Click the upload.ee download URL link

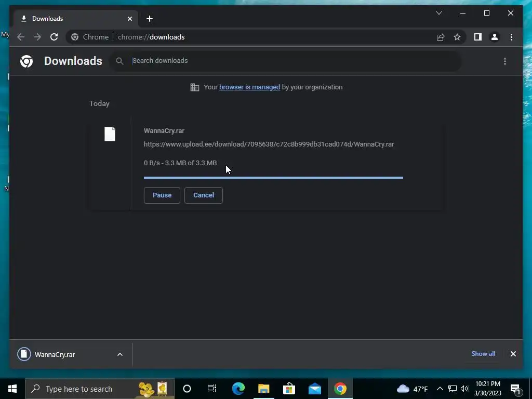269,144
